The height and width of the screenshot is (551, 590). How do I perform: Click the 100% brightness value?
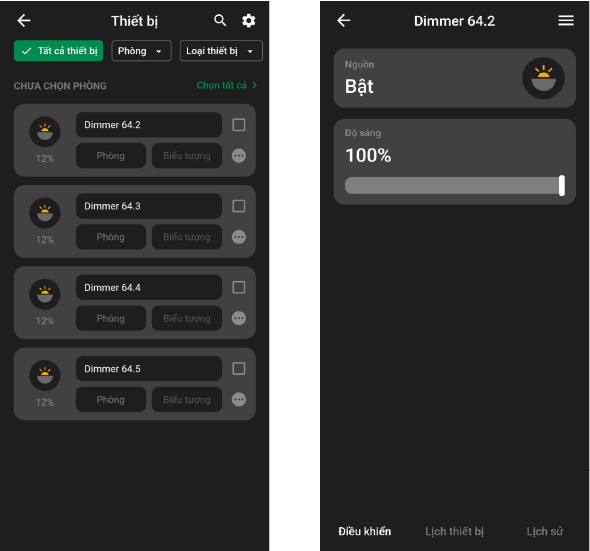[368, 155]
